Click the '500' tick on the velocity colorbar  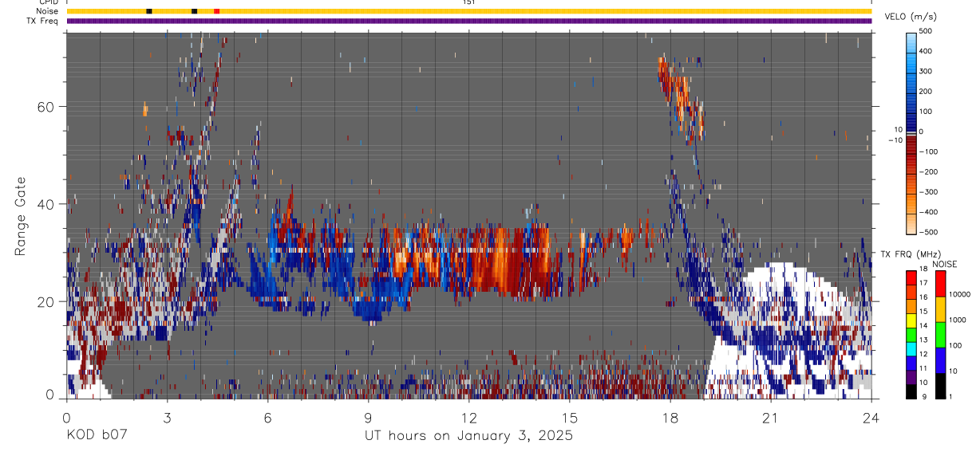[927, 31]
